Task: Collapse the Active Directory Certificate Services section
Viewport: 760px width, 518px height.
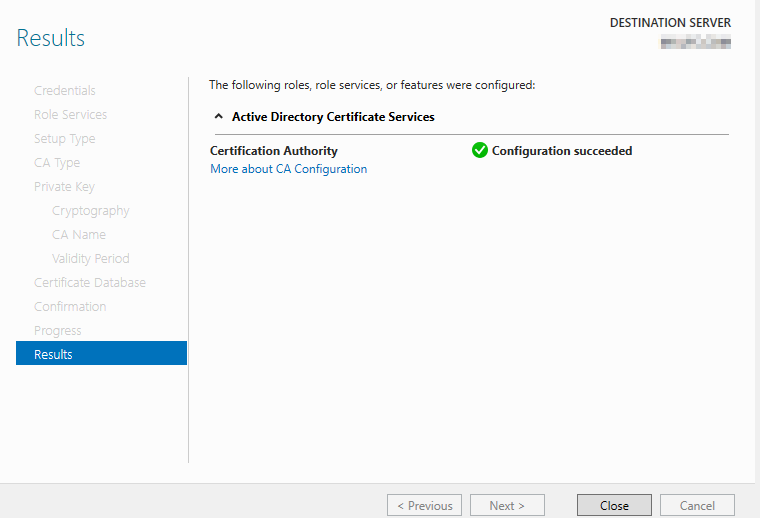Action: (219, 117)
